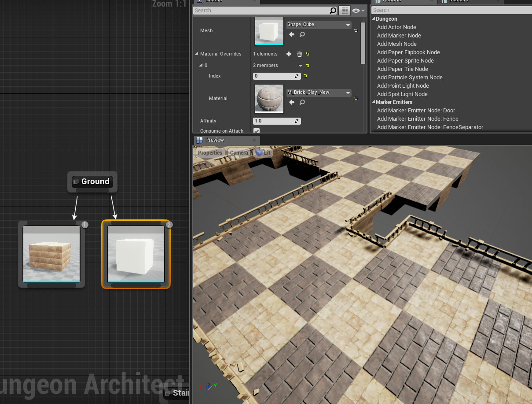Browse to M_Brick_Clay_New with magnifier
This screenshot has height=404, width=532.
pyautogui.click(x=302, y=102)
